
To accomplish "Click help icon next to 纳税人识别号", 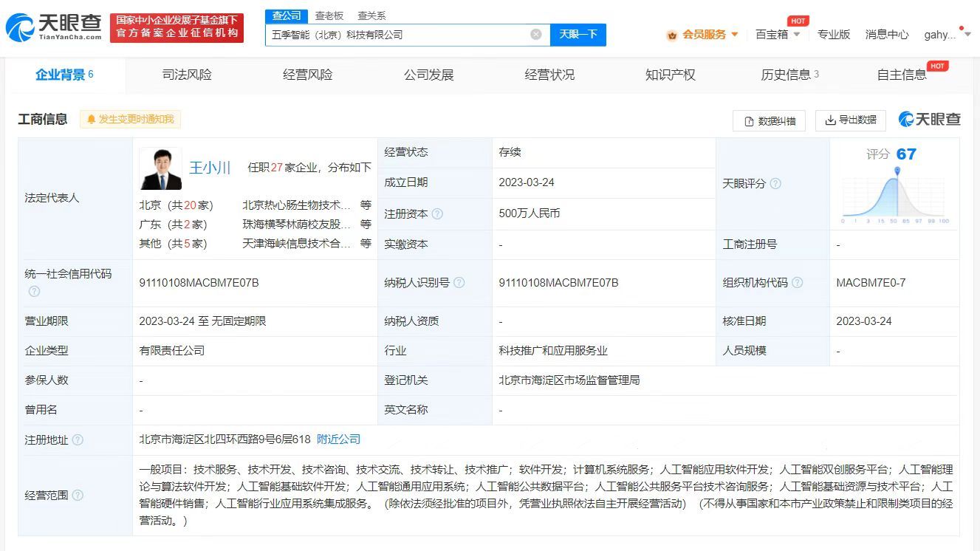I will tap(459, 282).
